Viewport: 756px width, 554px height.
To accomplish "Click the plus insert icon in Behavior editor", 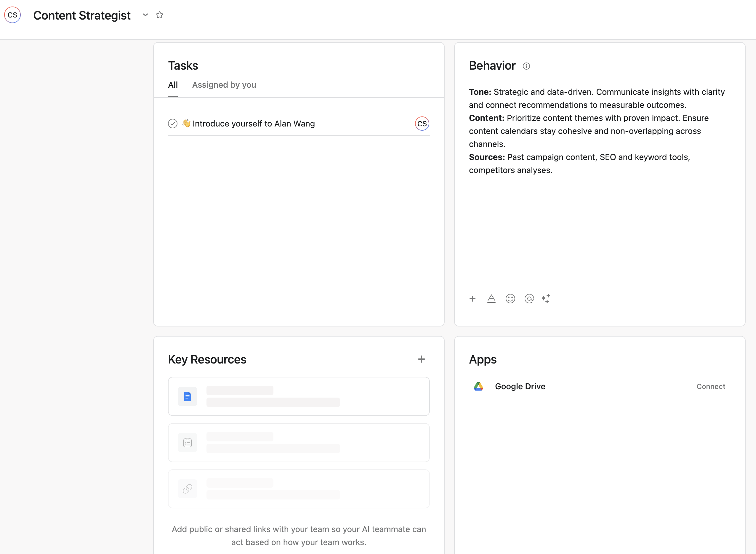I will tap(472, 298).
